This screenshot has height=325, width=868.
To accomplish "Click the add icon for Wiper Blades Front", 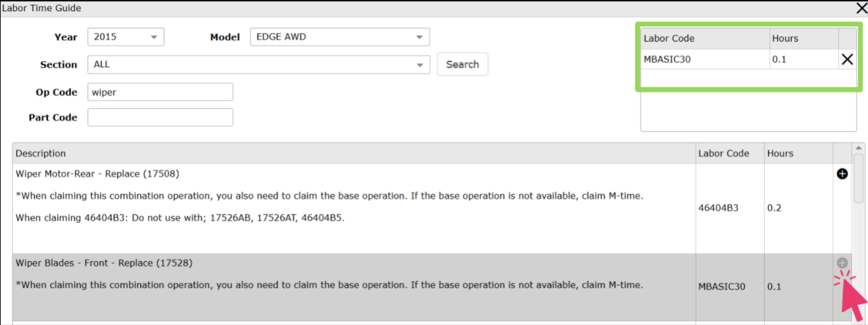I will (x=842, y=263).
